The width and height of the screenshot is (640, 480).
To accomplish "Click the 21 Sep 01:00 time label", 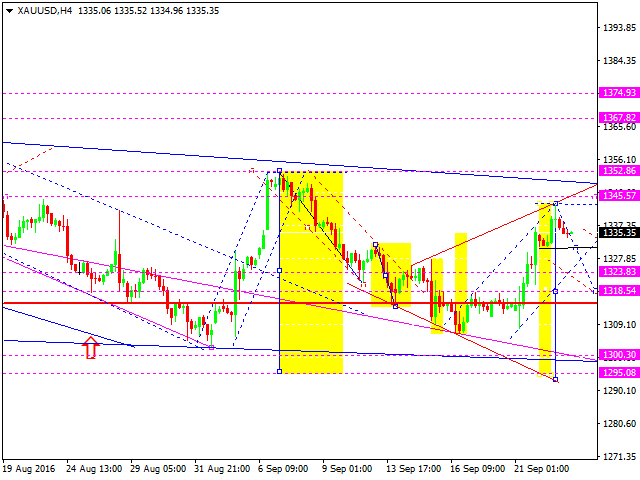I will 542,469.
